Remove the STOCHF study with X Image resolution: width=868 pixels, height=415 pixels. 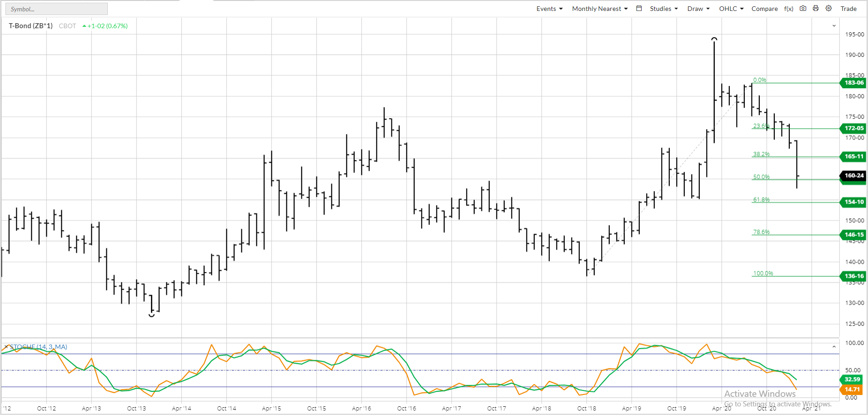point(6,347)
